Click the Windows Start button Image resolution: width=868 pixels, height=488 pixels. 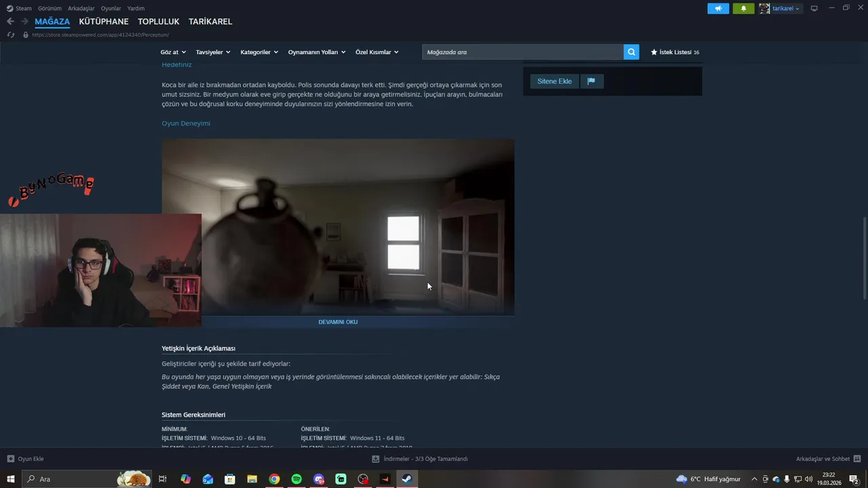tap(11, 479)
